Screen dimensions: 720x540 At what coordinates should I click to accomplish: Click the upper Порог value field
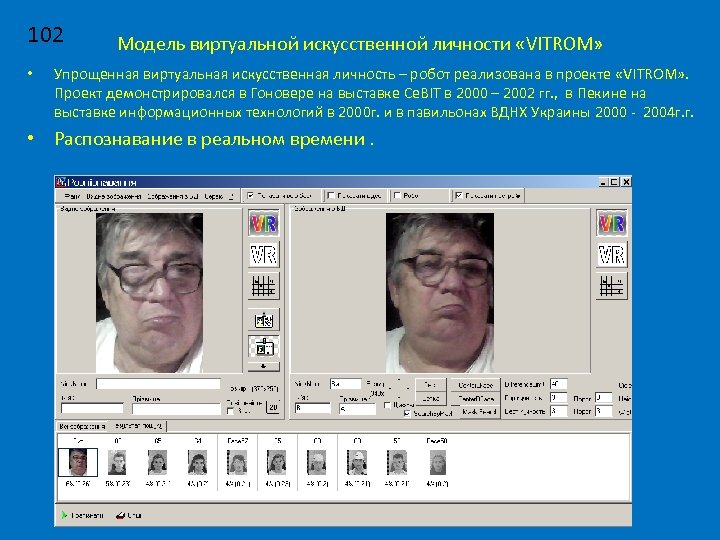tap(603, 398)
